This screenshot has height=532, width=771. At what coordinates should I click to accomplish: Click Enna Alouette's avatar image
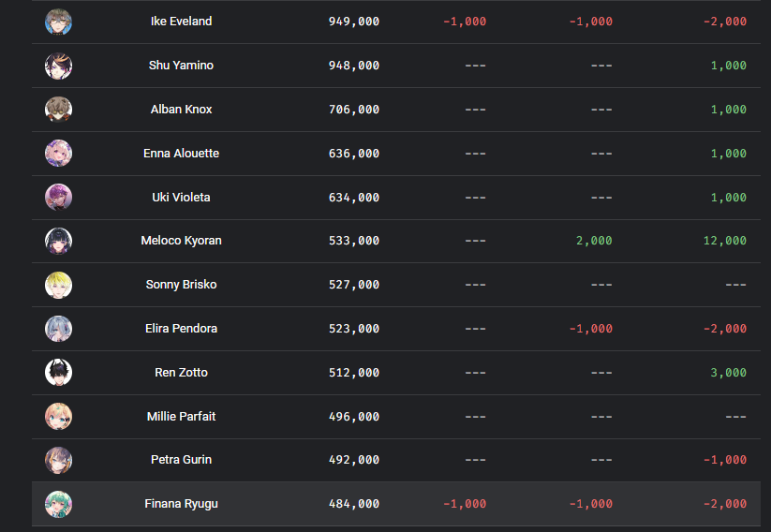pos(58,154)
